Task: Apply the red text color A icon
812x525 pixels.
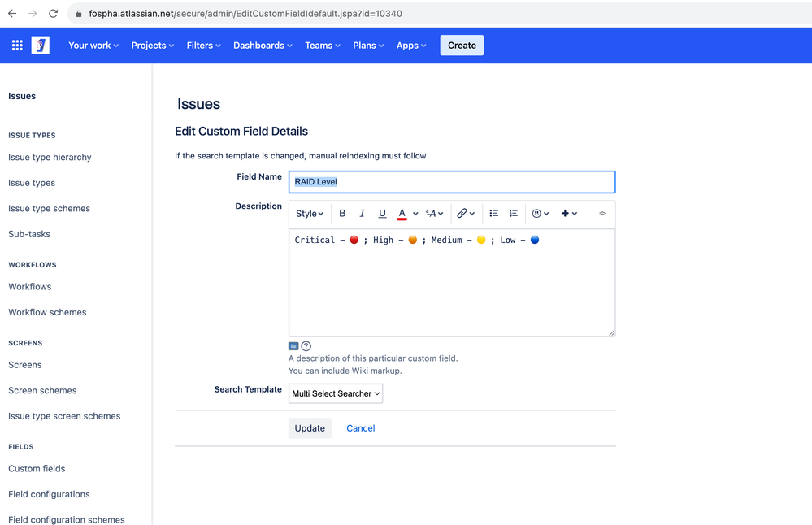Action: tap(402, 213)
